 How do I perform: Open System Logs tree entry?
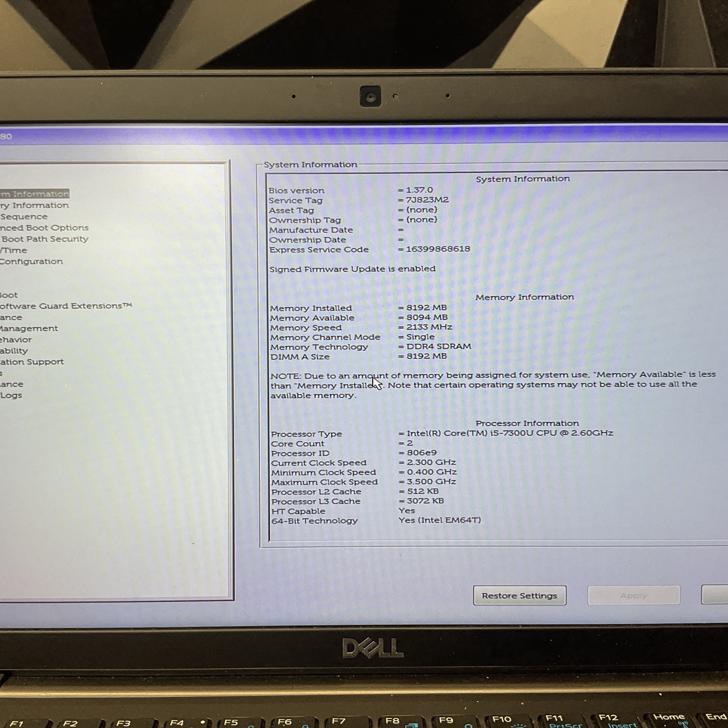pyautogui.click(x=11, y=395)
